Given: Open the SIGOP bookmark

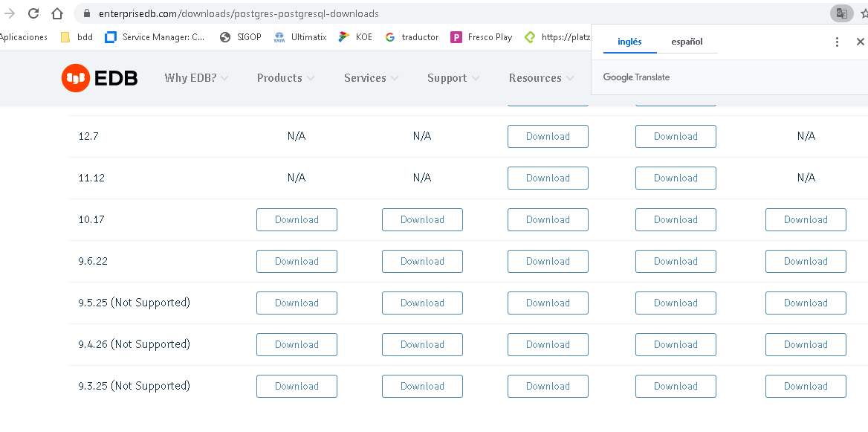Looking at the screenshot, I should [241, 37].
